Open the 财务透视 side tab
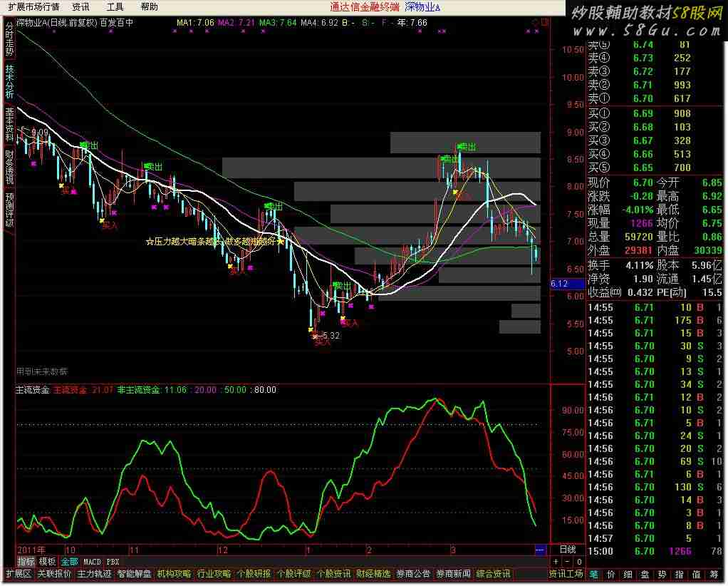Image resolution: width=728 pixels, height=586 pixels. click(x=9, y=166)
